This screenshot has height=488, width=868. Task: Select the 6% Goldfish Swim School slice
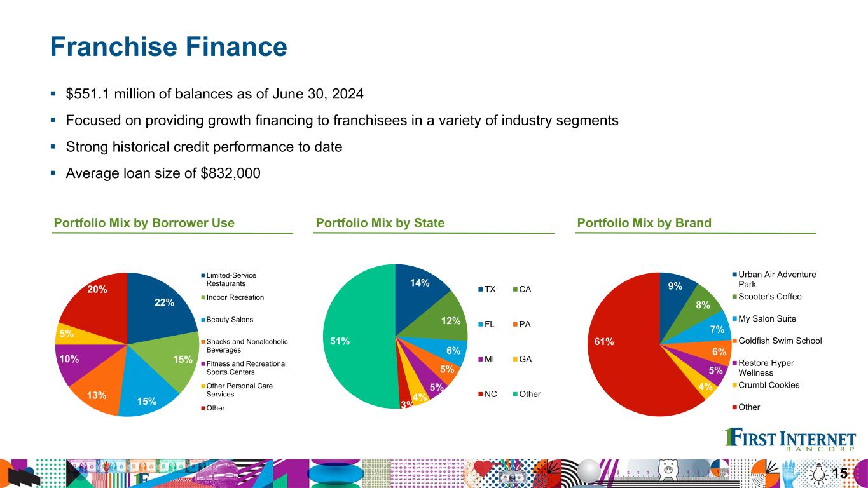click(713, 351)
